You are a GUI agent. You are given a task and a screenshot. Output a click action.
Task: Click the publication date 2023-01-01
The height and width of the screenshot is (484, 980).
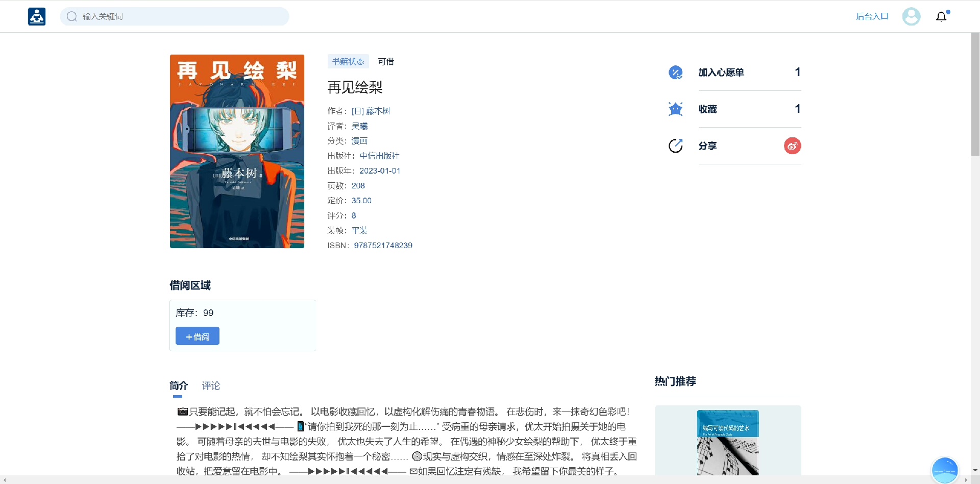coord(380,171)
